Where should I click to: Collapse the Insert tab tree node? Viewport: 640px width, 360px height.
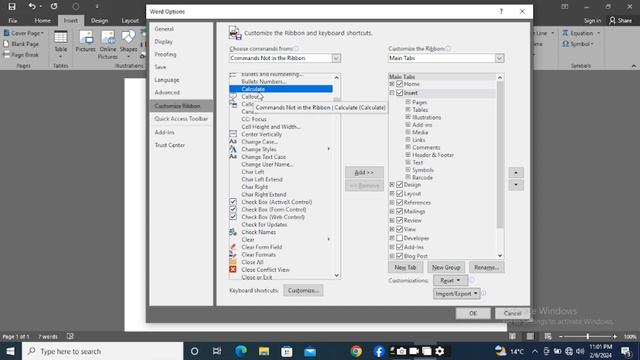tap(392, 93)
